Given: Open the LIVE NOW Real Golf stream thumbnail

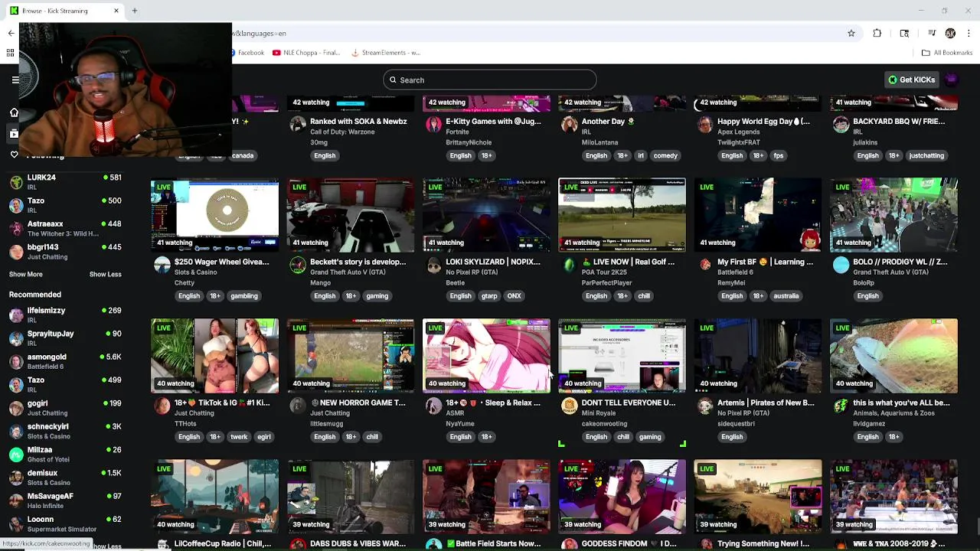Looking at the screenshot, I should click(622, 215).
